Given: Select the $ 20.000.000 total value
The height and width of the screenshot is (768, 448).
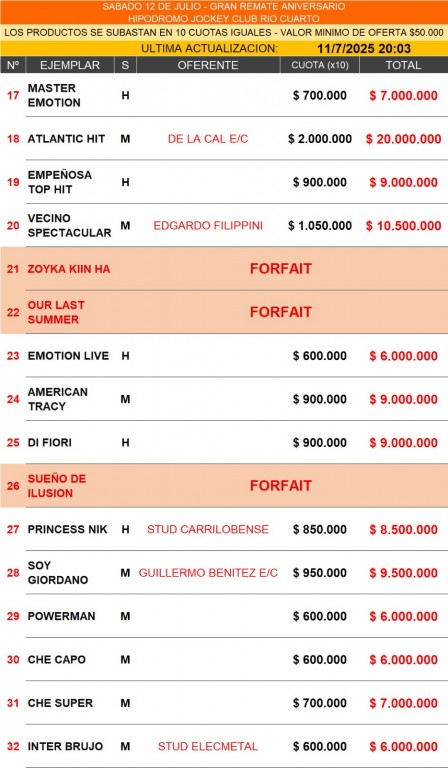Looking at the screenshot, I should click(x=403, y=139).
